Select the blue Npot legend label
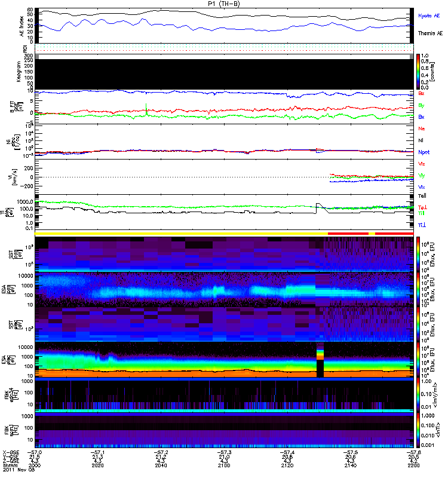The height and width of the screenshot is (478, 448). pyautogui.click(x=424, y=152)
